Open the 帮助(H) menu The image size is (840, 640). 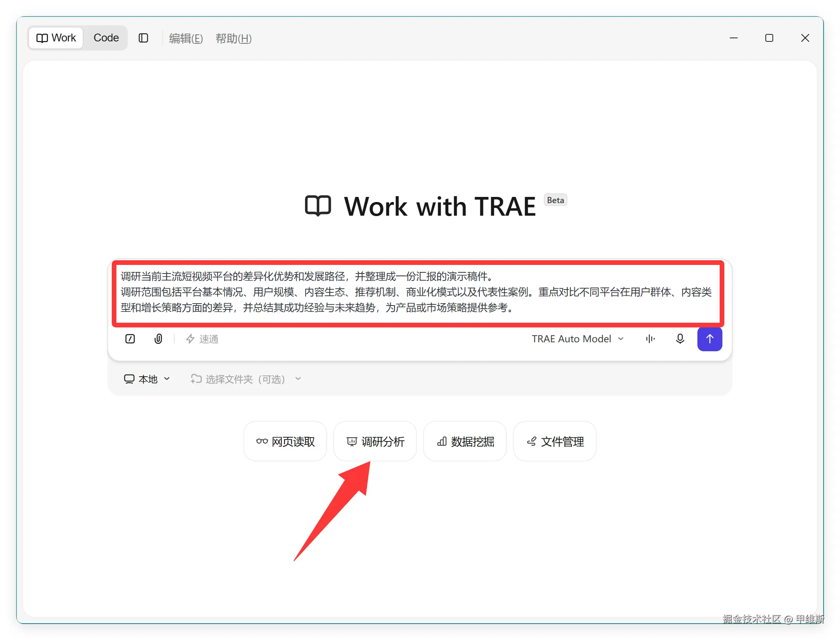(234, 38)
